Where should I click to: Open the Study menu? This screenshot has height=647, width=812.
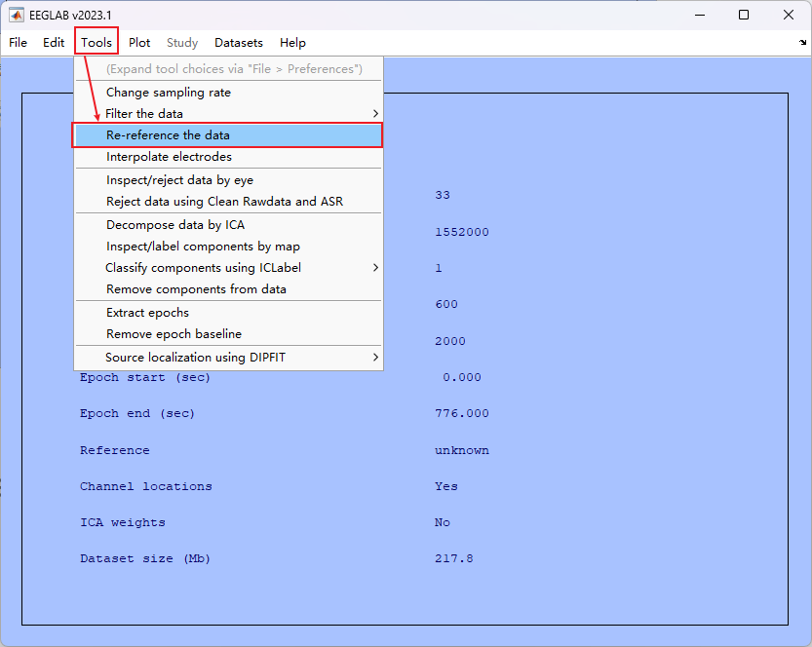click(182, 43)
